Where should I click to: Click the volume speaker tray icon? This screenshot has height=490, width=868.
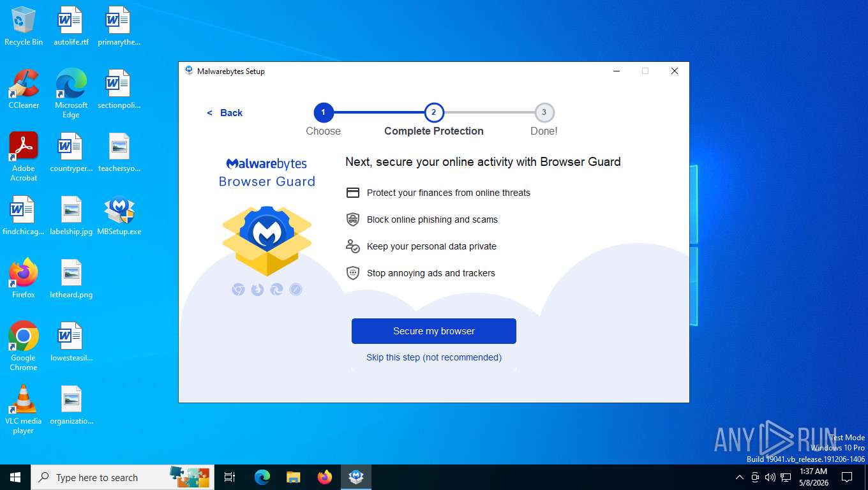[770, 477]
